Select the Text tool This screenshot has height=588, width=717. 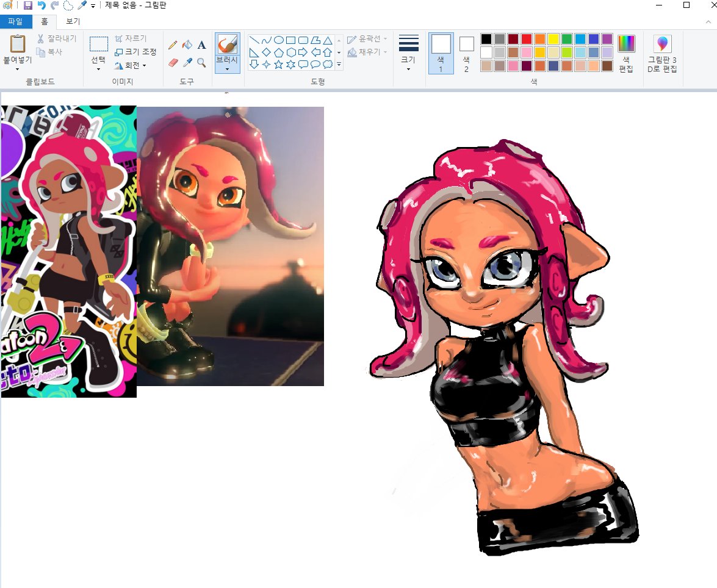point(201,45)
